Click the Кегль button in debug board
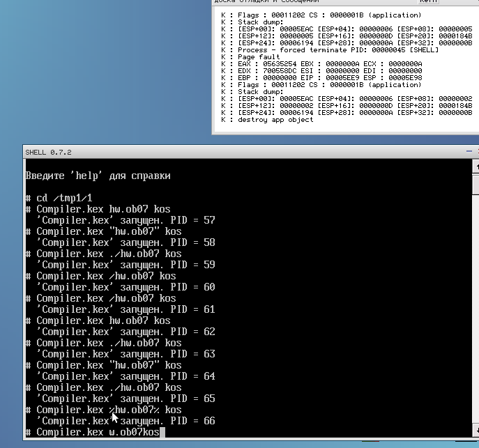This screenshot has width=479, height=448. click(428, 2)
